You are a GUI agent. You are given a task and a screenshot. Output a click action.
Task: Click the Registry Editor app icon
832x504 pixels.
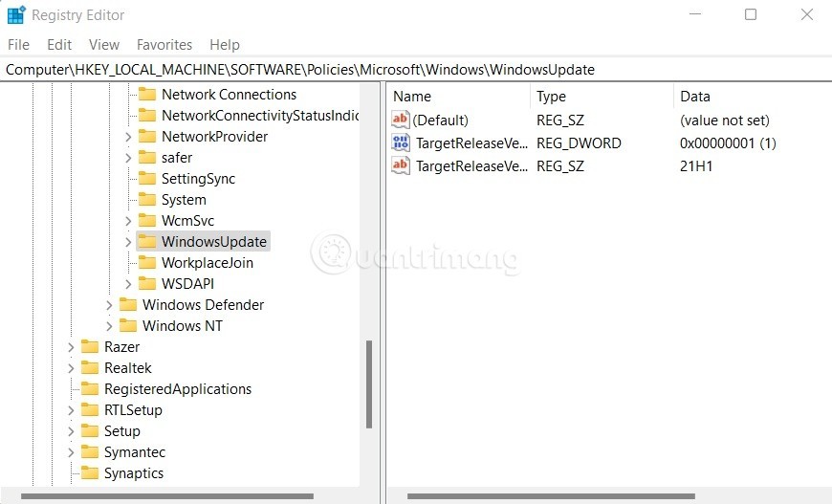(16, 15)
